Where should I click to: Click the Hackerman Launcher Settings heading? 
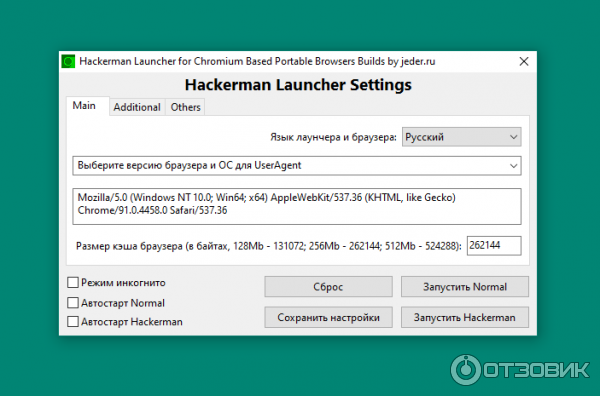pos(298,85)
